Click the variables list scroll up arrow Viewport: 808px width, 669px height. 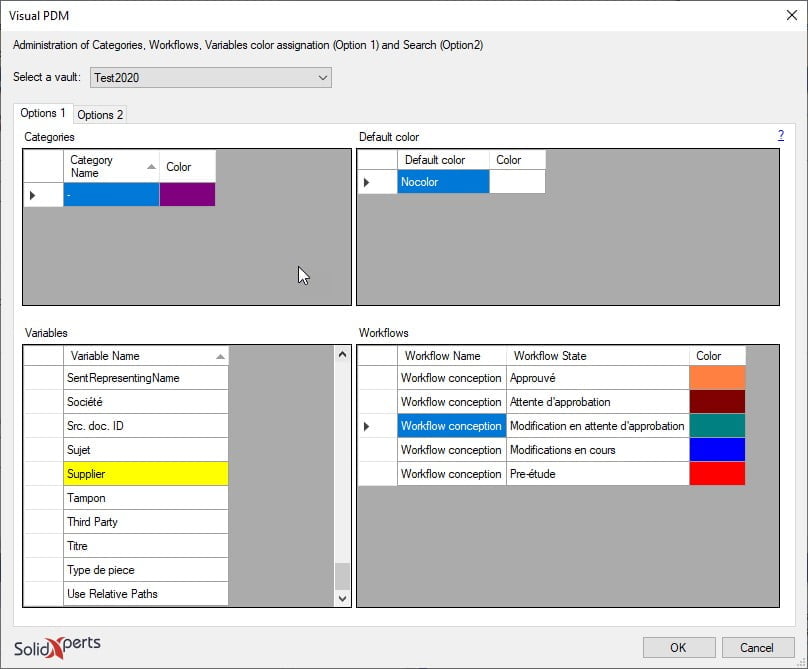click(x=342, y=355)
